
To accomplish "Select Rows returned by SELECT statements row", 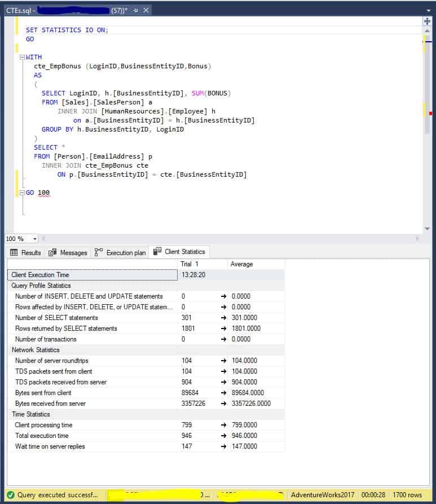I will (x=146, y=328).
